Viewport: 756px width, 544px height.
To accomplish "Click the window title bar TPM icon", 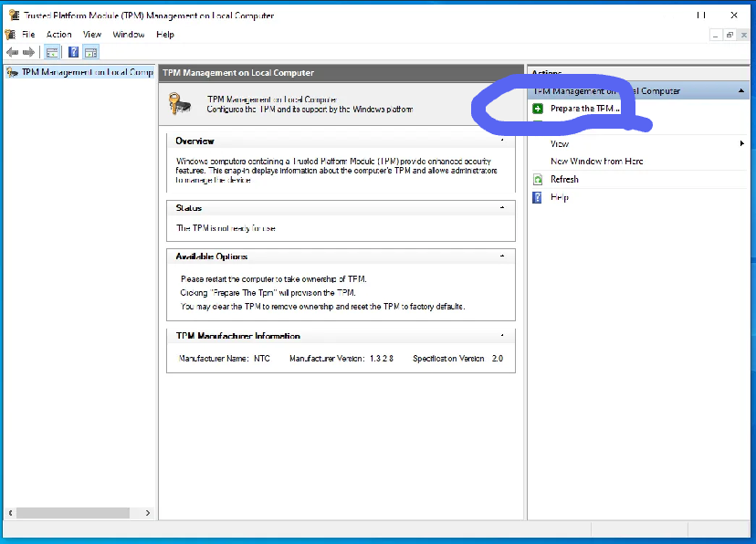I will (x=15, y=15).
